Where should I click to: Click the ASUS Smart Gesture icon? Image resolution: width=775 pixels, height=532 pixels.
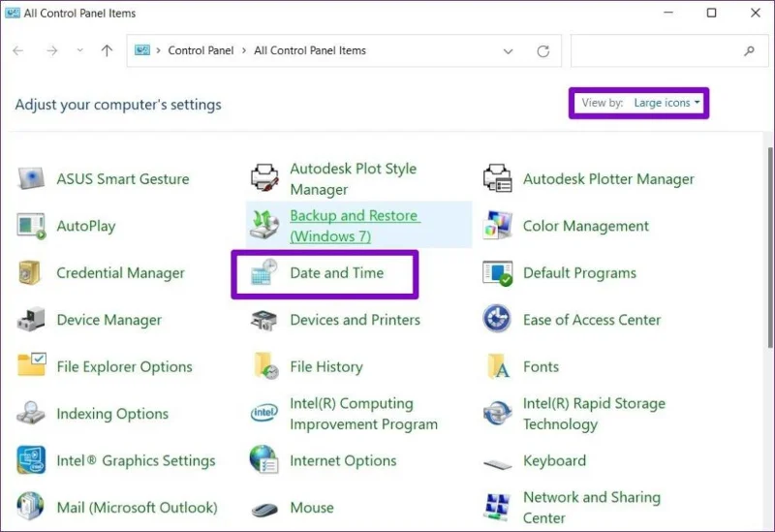31,178
